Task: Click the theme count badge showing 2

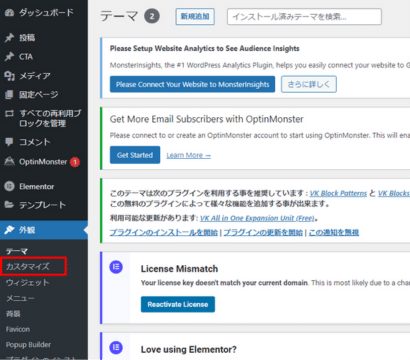Action: 152,16
